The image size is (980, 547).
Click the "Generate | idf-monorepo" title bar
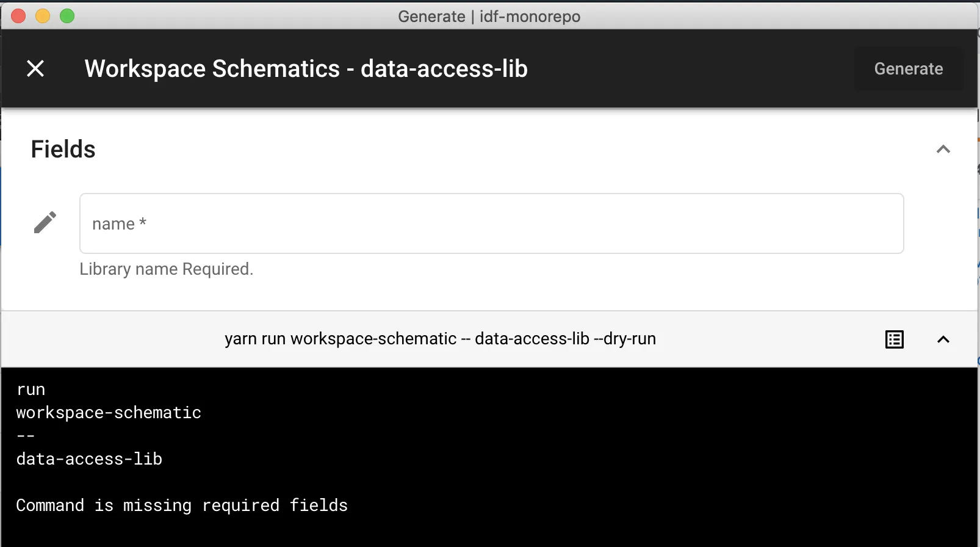point(489,16)
